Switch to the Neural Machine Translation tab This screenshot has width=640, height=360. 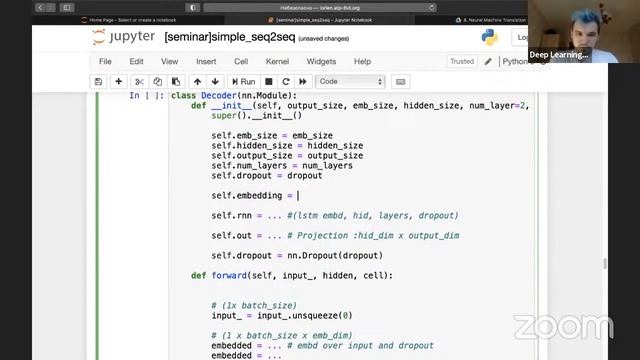[x=491, y=20]
